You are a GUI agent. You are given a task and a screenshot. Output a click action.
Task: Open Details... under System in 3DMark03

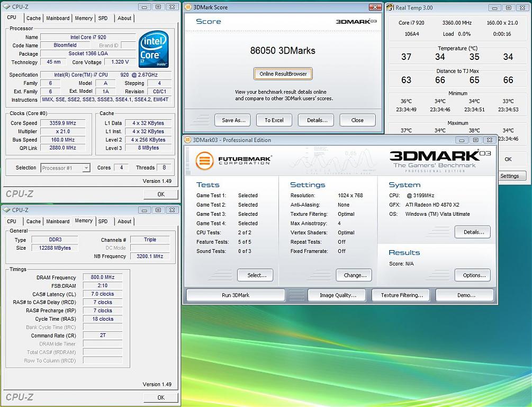[474, 232]
